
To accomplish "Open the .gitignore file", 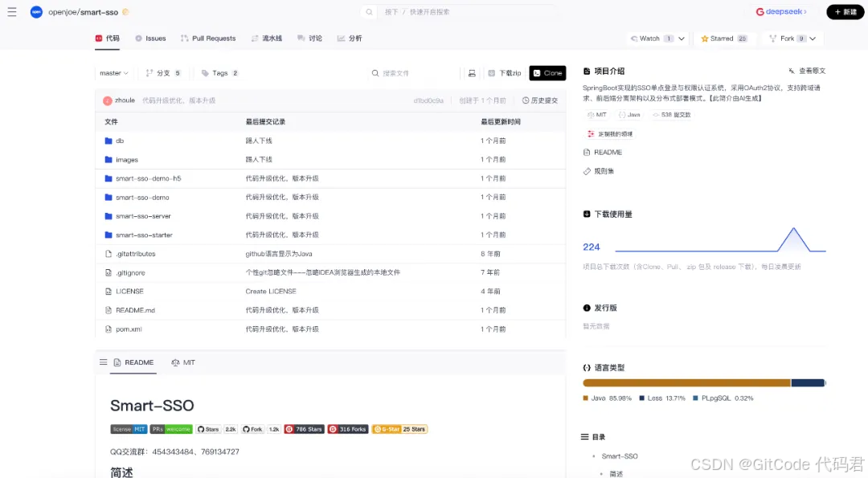I will coord(130,273).
